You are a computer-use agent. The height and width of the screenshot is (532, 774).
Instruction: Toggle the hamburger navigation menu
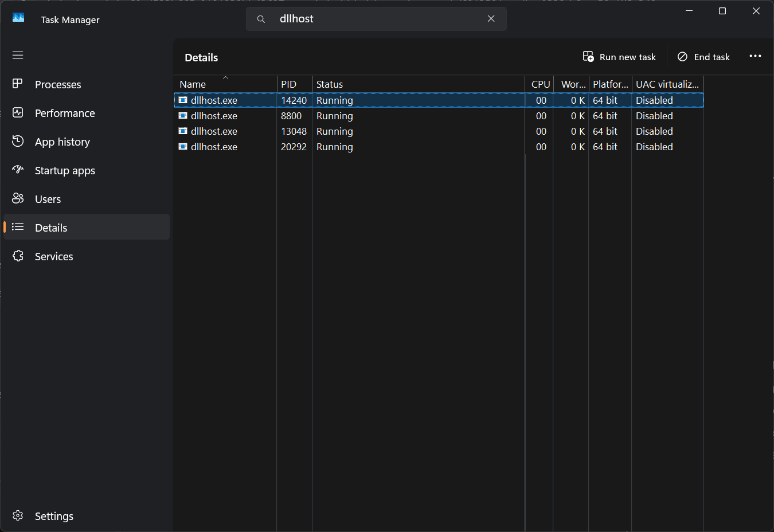(x=18, y=55)
